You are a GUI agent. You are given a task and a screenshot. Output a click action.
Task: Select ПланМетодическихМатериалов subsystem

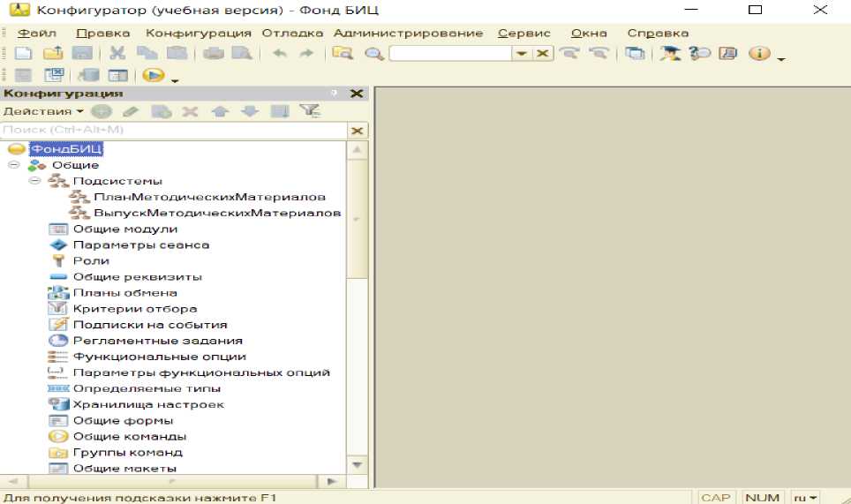coord(210,197)
